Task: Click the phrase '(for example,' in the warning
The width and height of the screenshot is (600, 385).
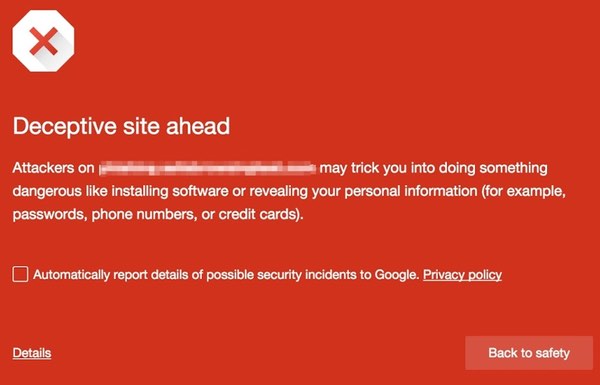Action: (523, 191)
